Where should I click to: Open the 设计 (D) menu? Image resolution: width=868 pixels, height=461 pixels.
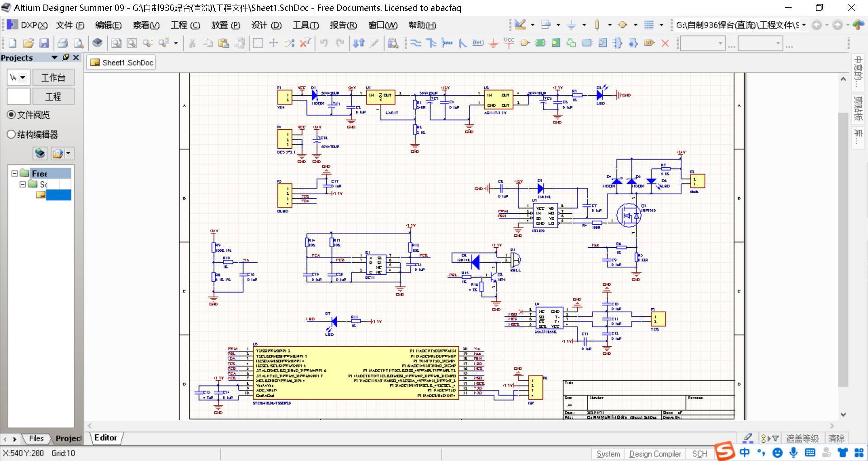[266, 25]
